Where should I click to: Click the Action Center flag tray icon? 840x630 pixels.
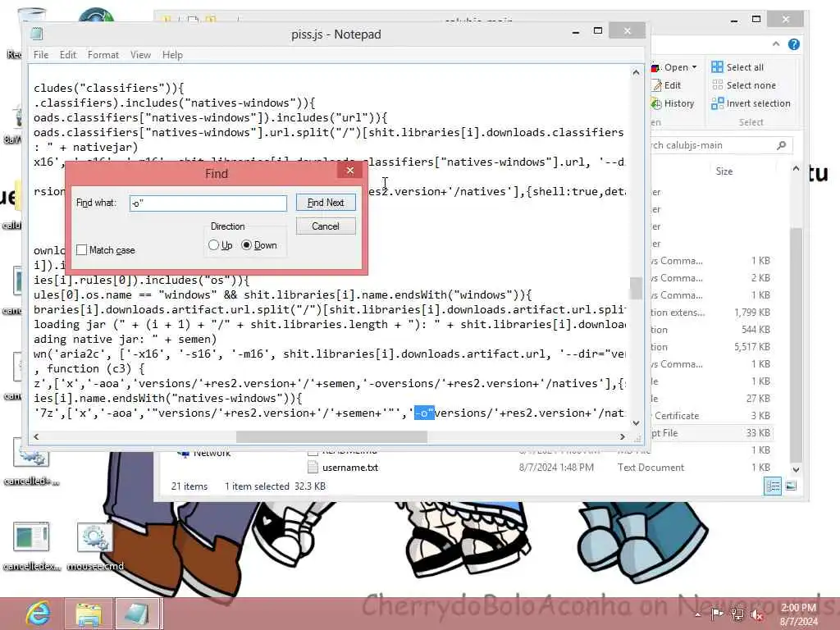pos(717,614)
